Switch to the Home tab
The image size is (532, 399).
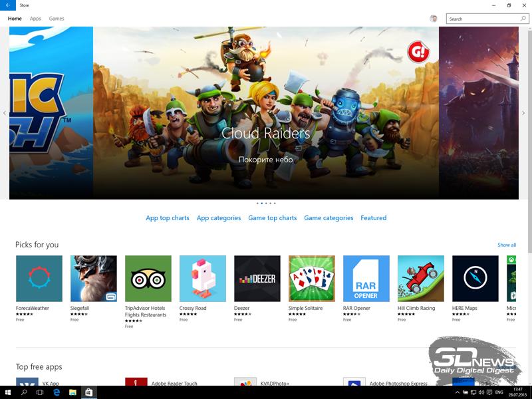pos(15,19)
